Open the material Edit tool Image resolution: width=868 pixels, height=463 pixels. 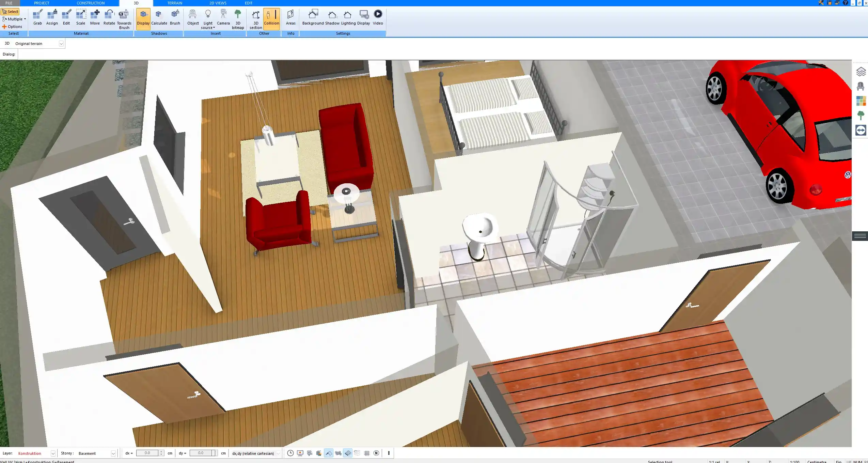pyautogui.click(x=66, y=17)
